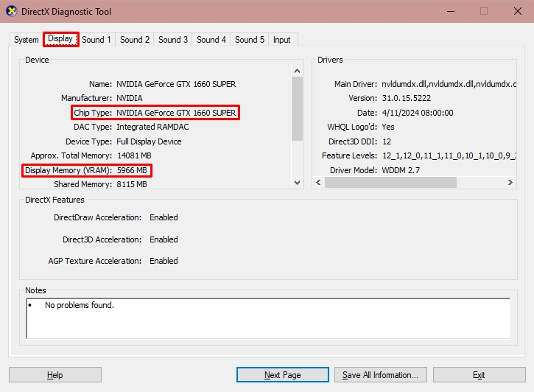Click driver Version value 31.0.15.5222
Viewport: 534px width, 392px height.
point(407,98)
